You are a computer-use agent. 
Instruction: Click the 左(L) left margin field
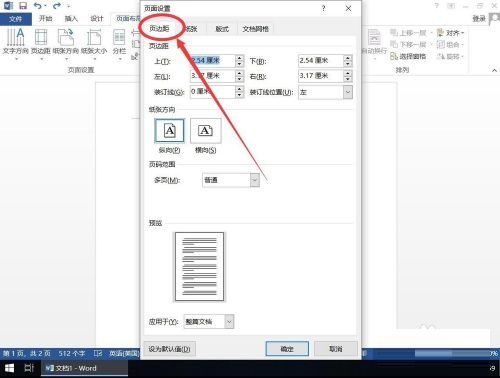pos(212,76)
